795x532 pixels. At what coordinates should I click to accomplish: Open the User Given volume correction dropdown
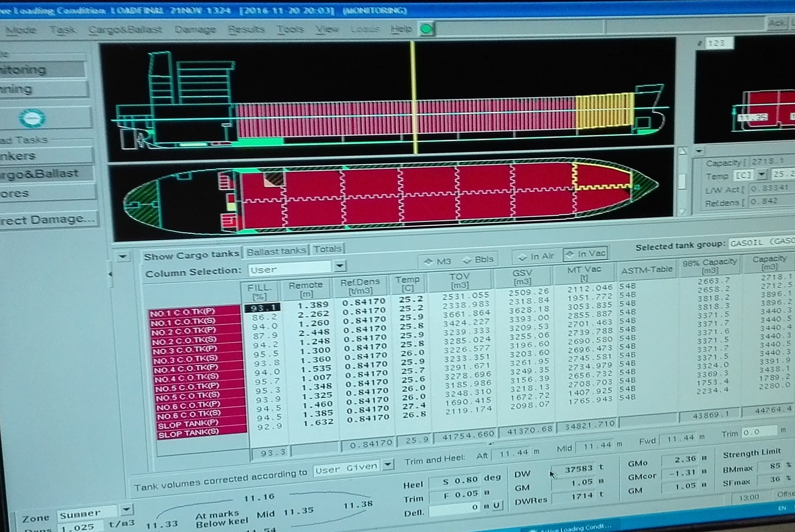(388, 465)
